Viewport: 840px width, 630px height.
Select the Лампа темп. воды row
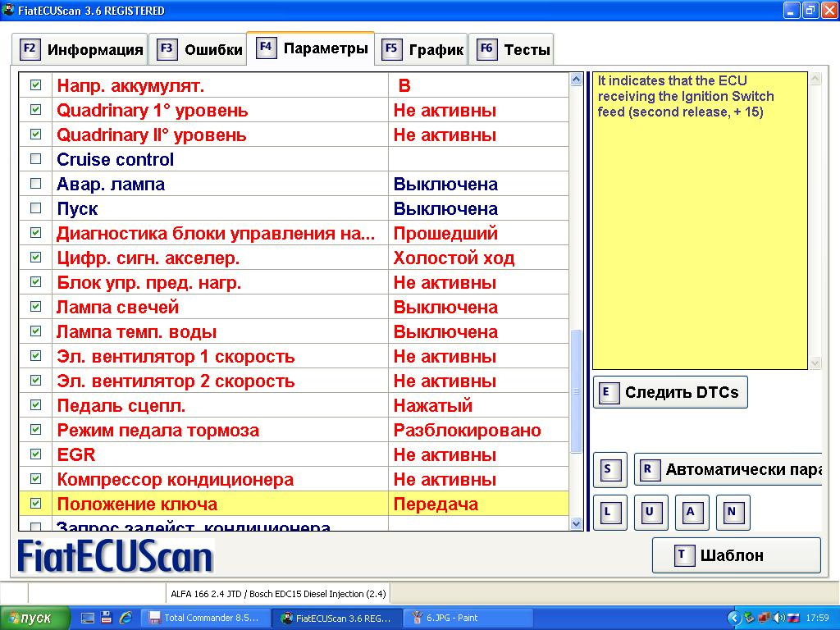294,331
